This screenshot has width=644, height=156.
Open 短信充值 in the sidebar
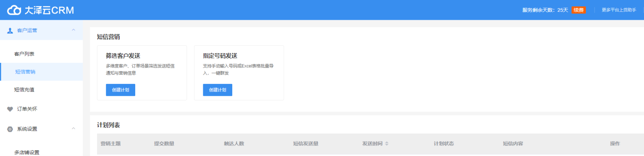click(24, 89)
